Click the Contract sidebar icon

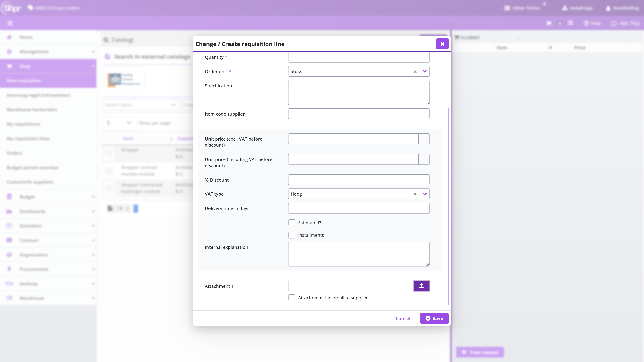(x=9, y=240)
